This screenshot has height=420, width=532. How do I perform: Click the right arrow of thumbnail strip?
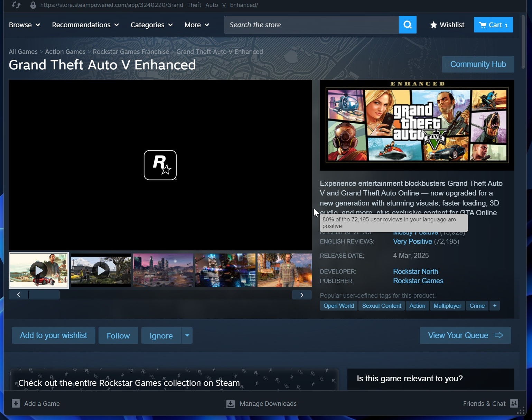pos(302,295)
